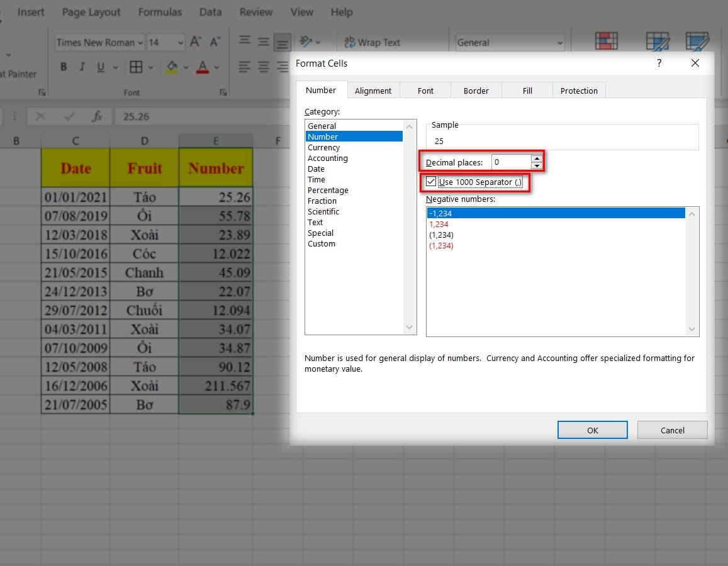Select column E header
728x566 pixels.
coord(216,141)
